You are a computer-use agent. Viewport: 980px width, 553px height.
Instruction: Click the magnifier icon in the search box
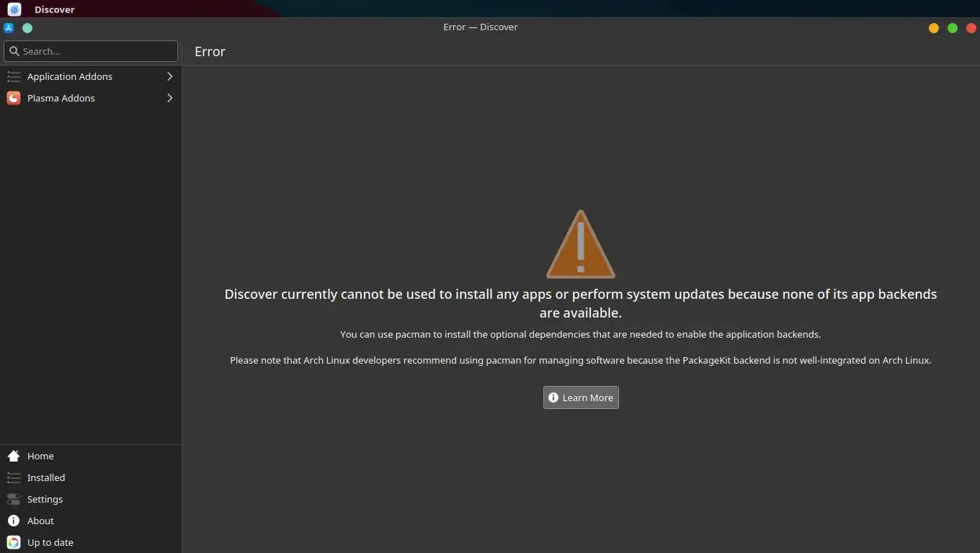(x=14, y=51)
